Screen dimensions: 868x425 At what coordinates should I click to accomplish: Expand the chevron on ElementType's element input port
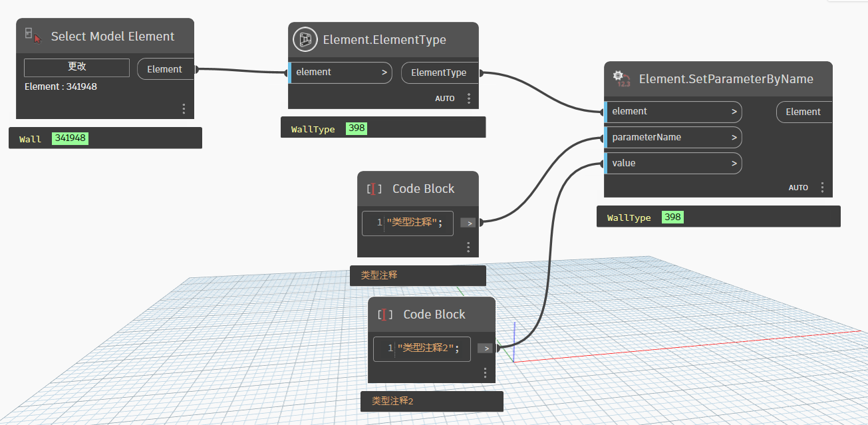tap(385, 72)
